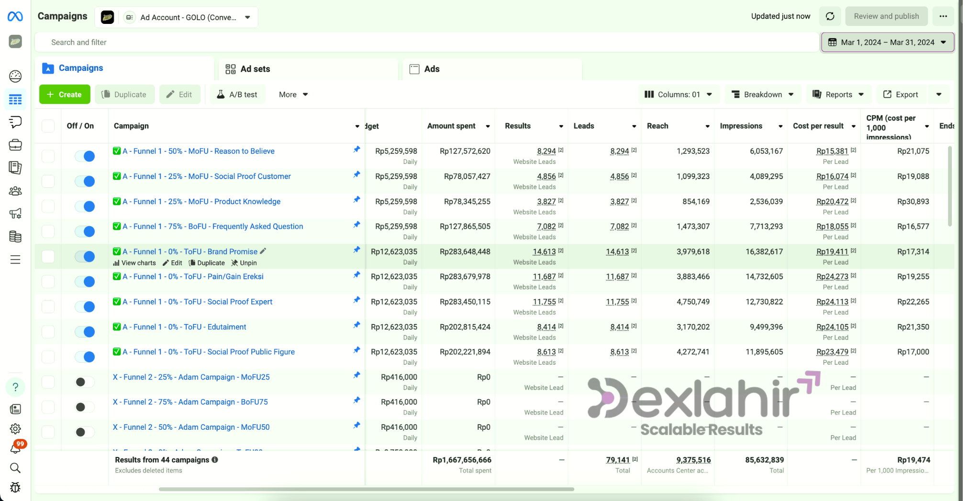Viewport: 980px width, 501px height.
Task: Check the box for Product Knowledge campaign
Action: coord(48,207)
